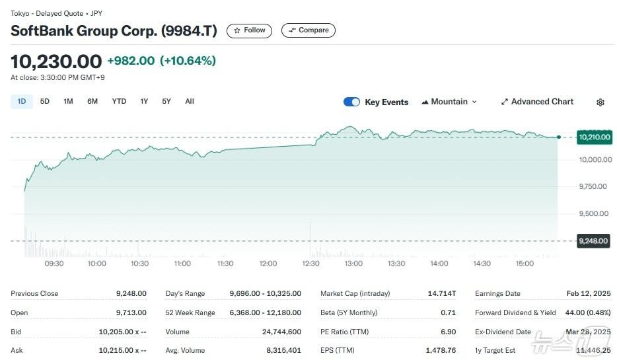Image resolution: width=617 pixels, height=364 pixels.
Task: Follow SoftBank Group Corp. stock
Action: [x=249, y=30]
